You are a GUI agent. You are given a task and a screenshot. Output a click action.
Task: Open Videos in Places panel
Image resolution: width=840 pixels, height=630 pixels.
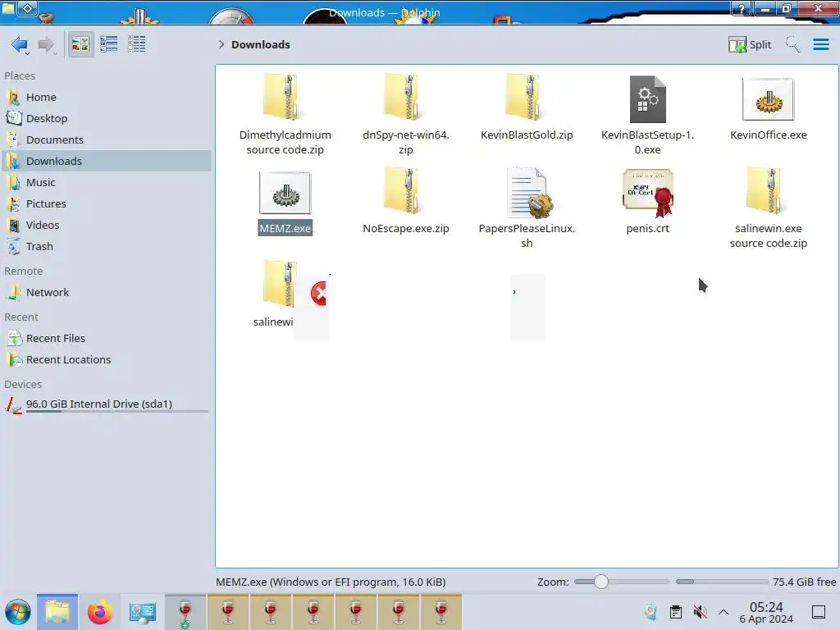tap(106, 226)
